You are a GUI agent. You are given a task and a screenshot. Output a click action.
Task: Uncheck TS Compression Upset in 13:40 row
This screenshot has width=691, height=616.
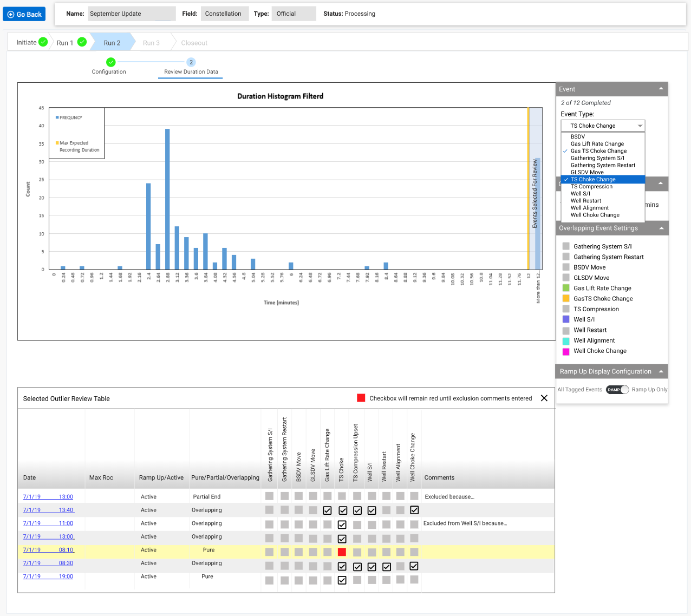(x=357, y=510)
